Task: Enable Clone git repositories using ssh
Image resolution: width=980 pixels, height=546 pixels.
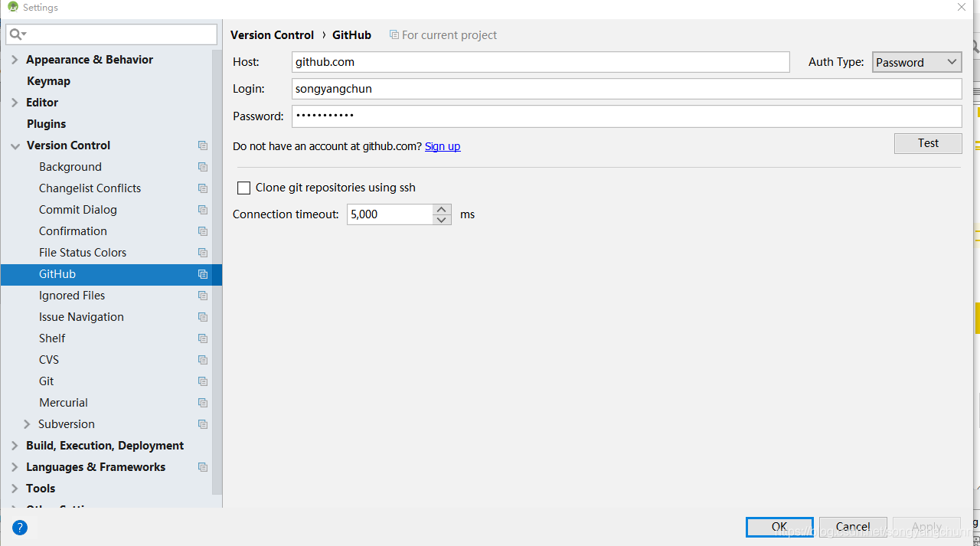Action: [x=243, y=188]
